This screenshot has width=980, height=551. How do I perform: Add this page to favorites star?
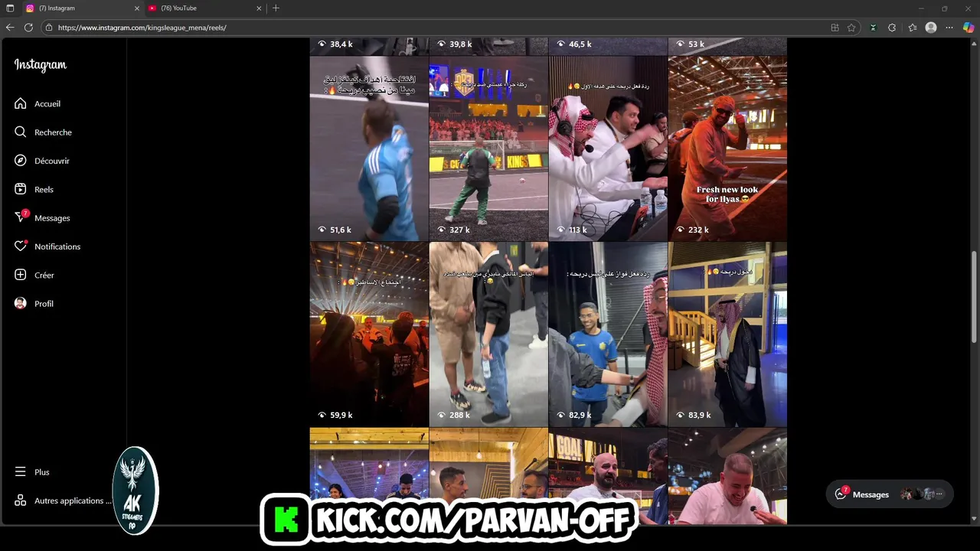[851, 28]
